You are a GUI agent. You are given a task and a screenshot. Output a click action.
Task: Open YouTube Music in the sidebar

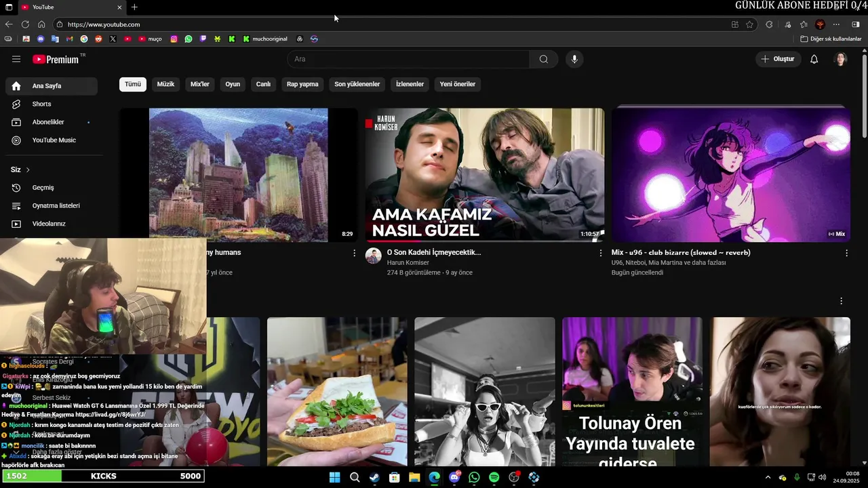[x=52, y=140]
